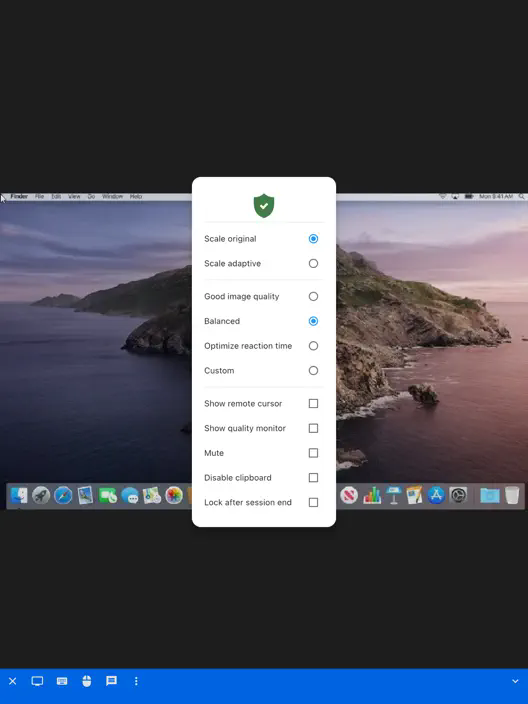Choose Good image quality option

pyautogui.click(x=313, y=296)
